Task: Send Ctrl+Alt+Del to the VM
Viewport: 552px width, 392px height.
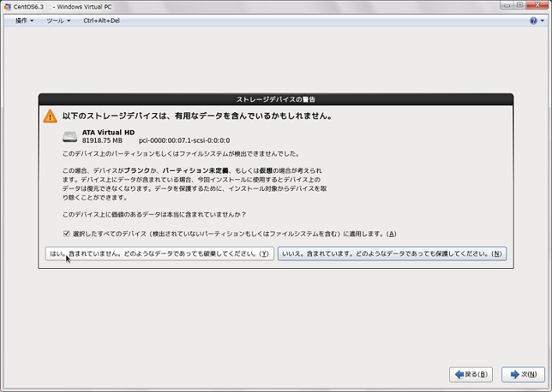Action: click(101, 21)
